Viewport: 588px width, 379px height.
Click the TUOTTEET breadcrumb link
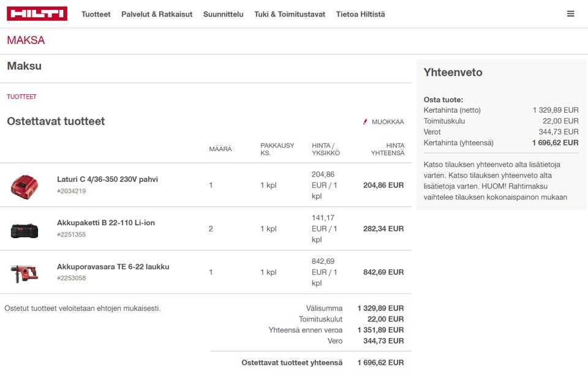point(22,97)
